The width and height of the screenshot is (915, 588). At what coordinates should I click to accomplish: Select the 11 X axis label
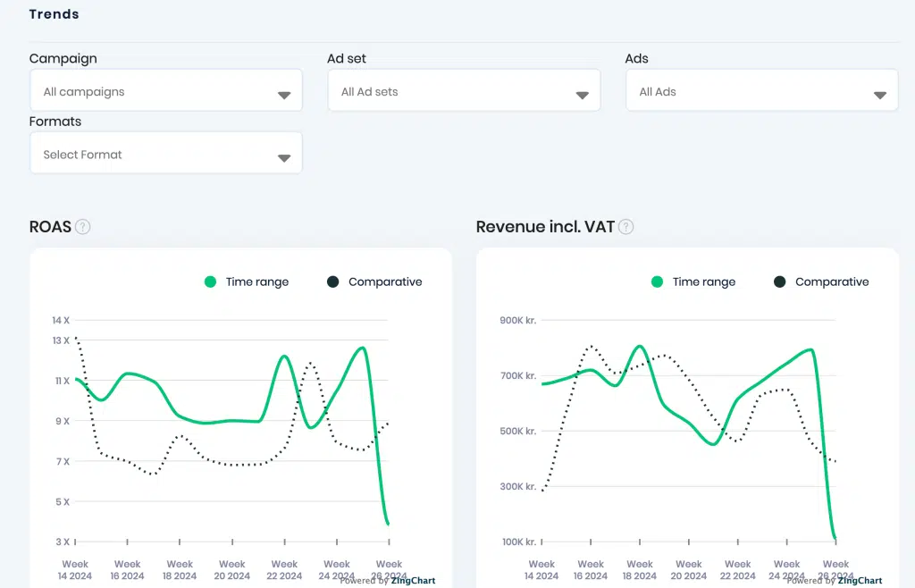63,381
